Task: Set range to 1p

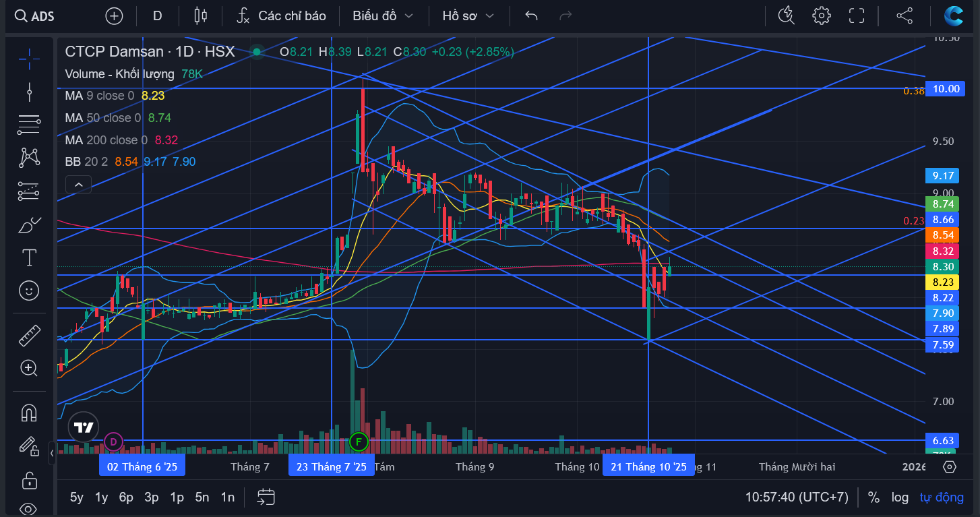Action: [177, 497]
